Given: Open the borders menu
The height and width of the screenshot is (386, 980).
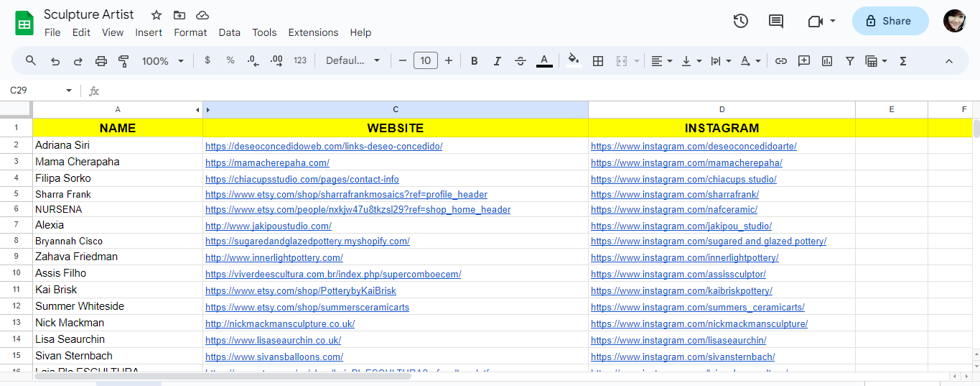Looking at the screenshot, I should coord(597,61).
